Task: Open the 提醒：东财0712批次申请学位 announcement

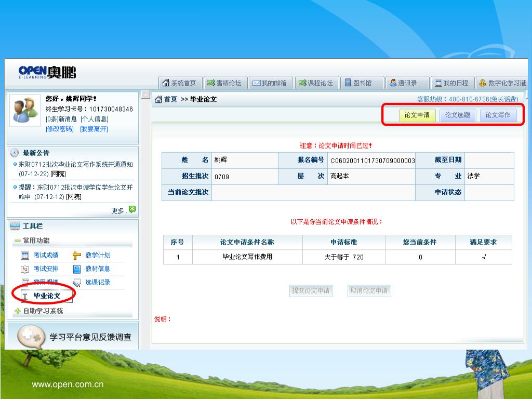Action: click(75, 192)
